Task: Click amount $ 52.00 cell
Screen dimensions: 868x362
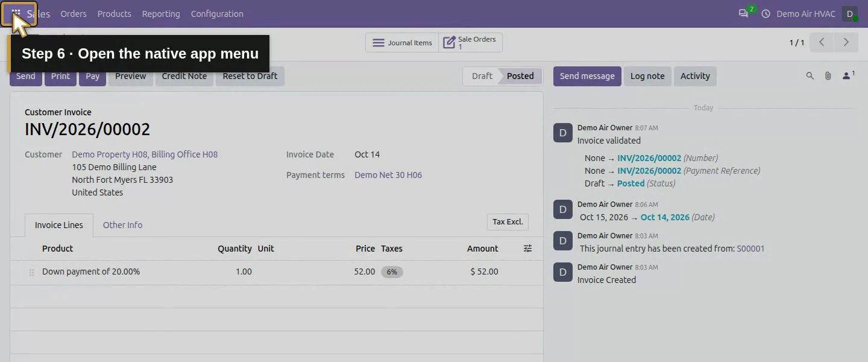Action: [484, 272]
